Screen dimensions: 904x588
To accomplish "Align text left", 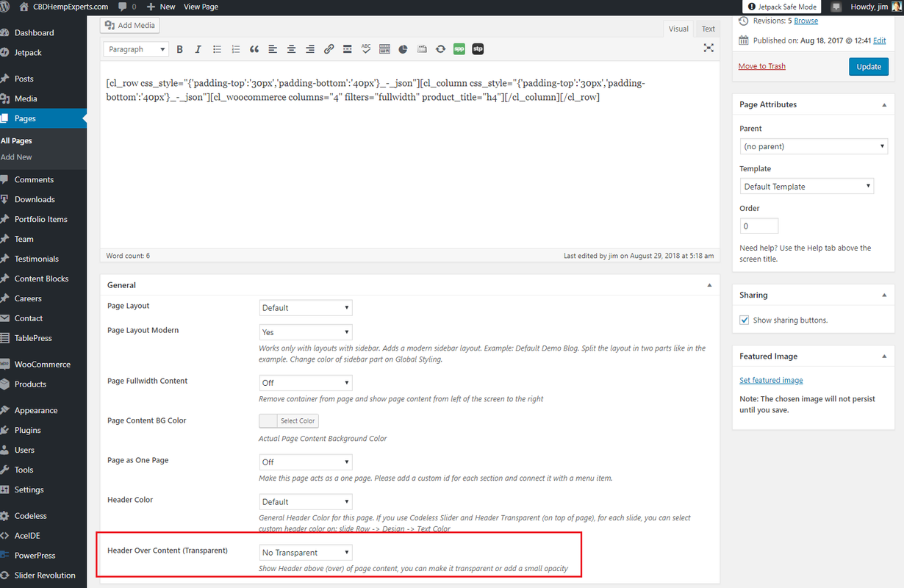I will tap(273, 49).
